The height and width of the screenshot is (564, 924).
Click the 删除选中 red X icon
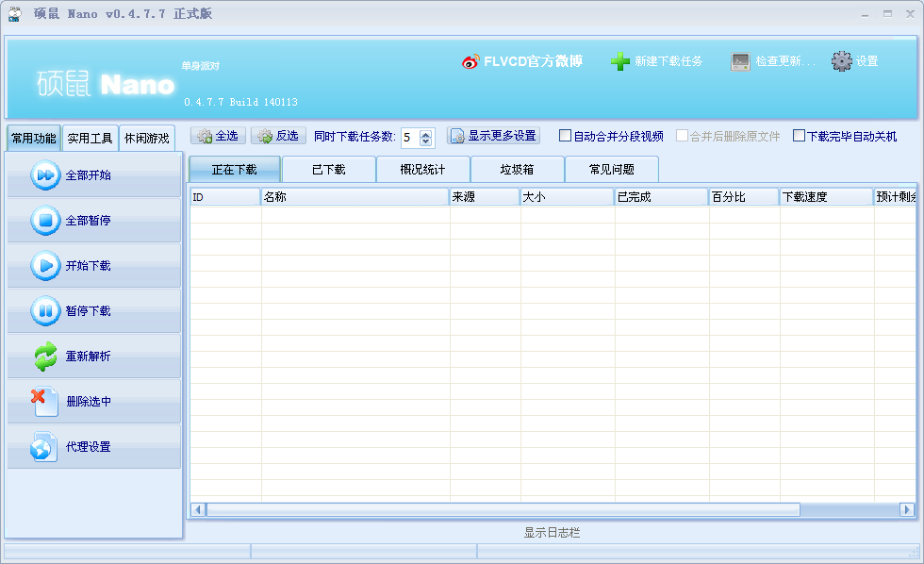coord(44,402)
